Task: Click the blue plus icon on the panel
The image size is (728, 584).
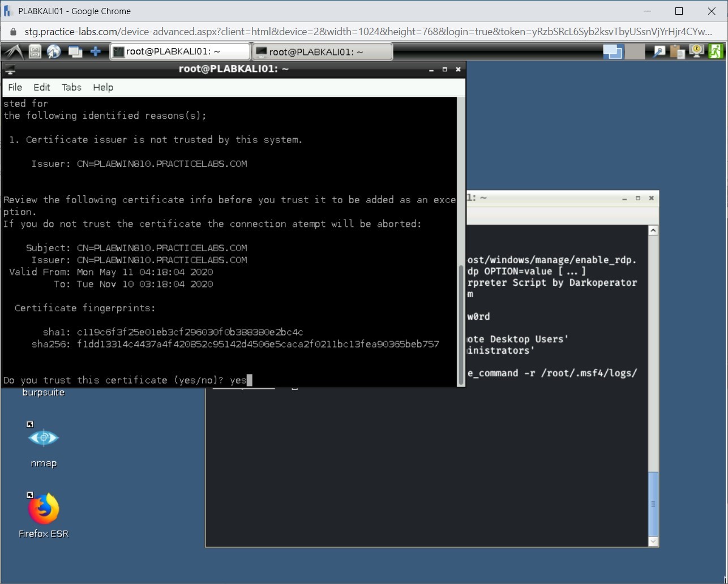Action: [x=95, y=51]
